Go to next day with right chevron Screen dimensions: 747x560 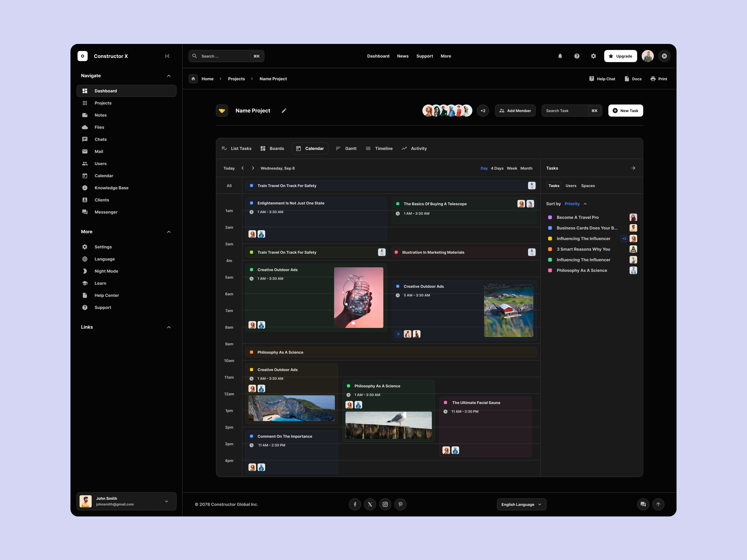tap(253, 168)
